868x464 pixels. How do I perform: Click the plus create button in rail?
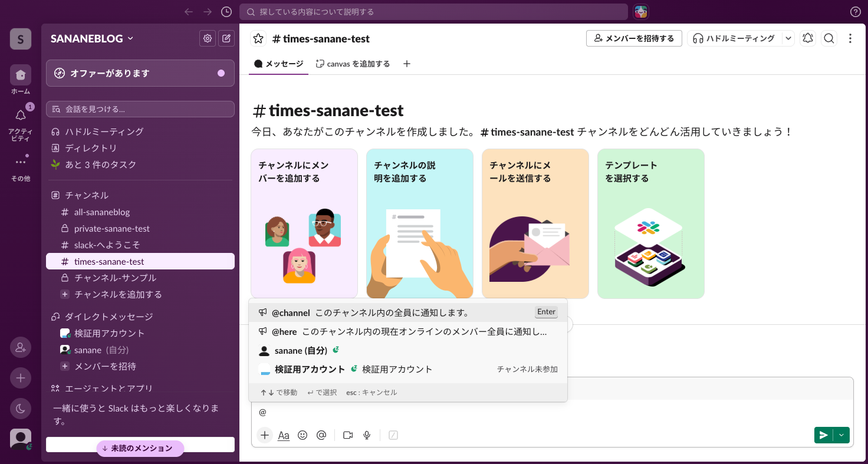click(x=21, y=378)
